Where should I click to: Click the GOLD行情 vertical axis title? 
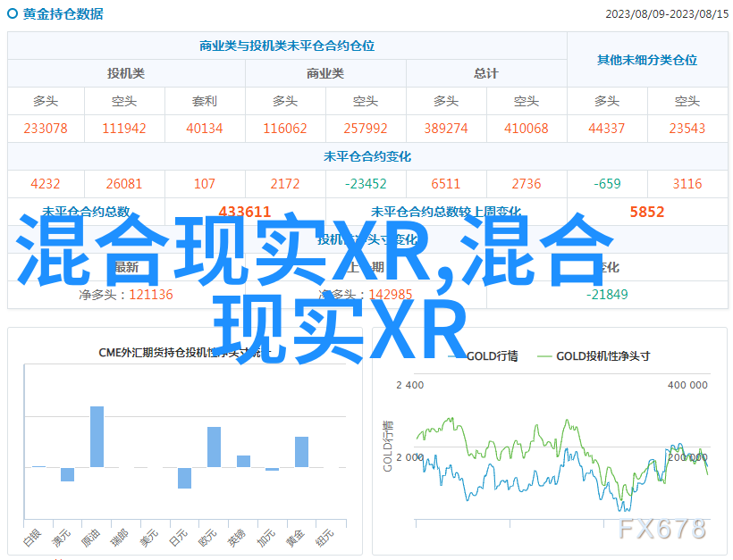click(x=388, y=446)
